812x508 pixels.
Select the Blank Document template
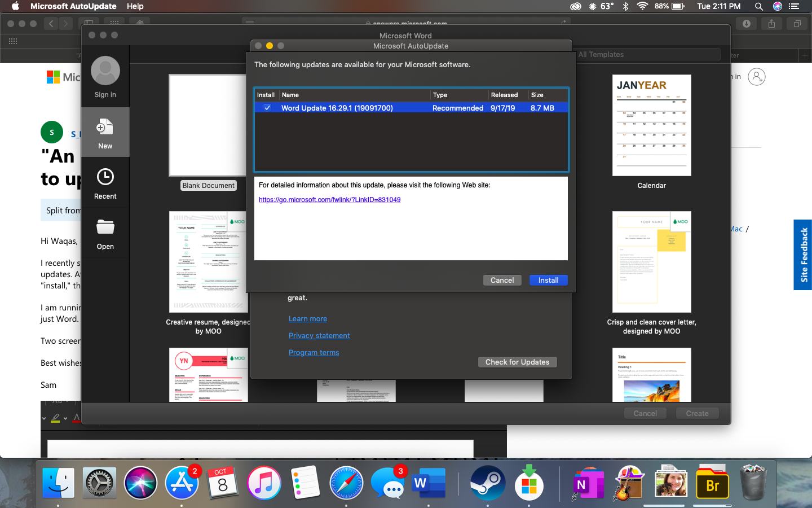[x=209, y=125]
